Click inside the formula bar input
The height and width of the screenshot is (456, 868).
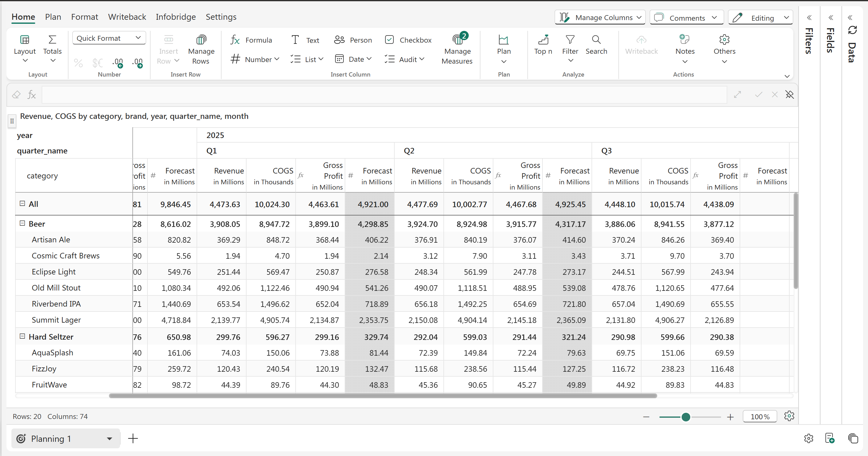[384, 95]
